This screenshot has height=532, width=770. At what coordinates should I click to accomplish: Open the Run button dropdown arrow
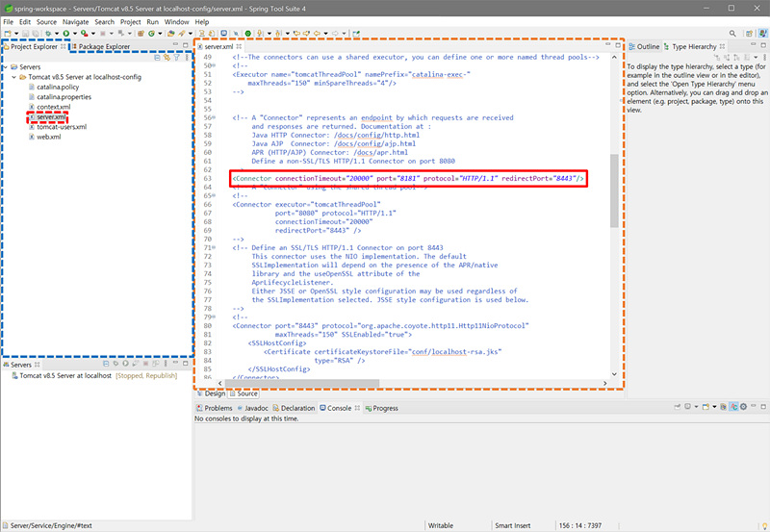[x=75, y=34]
